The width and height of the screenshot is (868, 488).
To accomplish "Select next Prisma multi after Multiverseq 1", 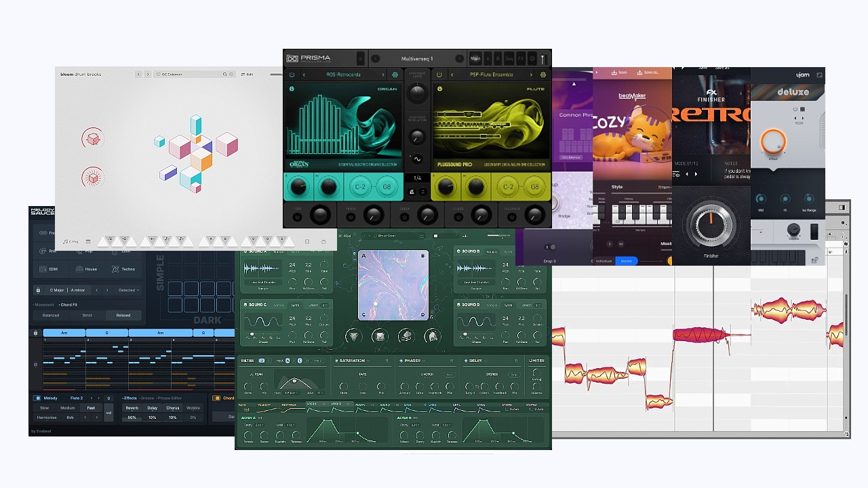I will click(459, 59).
